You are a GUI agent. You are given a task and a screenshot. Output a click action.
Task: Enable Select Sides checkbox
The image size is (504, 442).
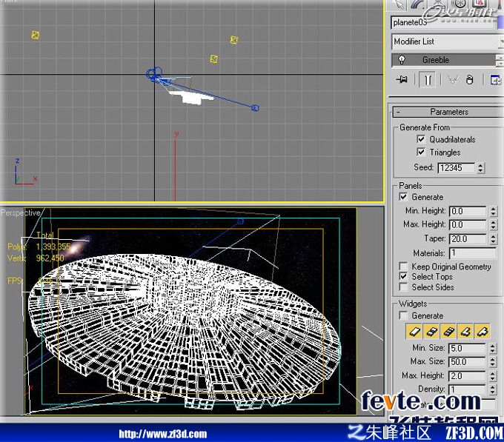click(x=403, y=287)
